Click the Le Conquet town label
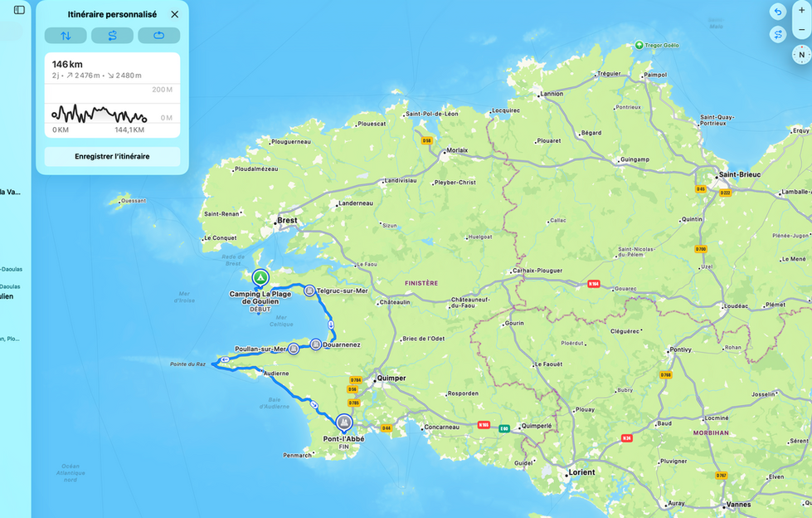This screenshot has height=518, width=812. [x=220, y=238]
